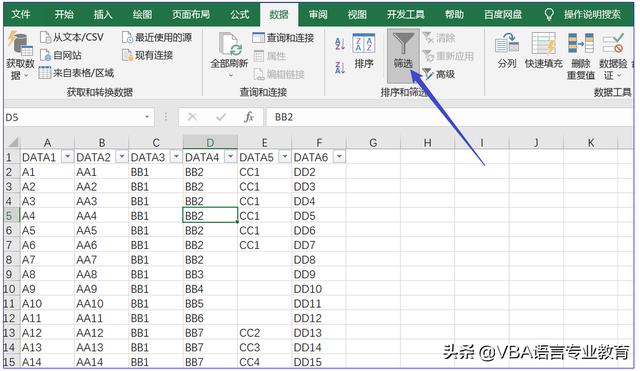Screen dimensions: 640x371
Task: Open the 排序 sort dialog
Action: [x=364, y=51]
